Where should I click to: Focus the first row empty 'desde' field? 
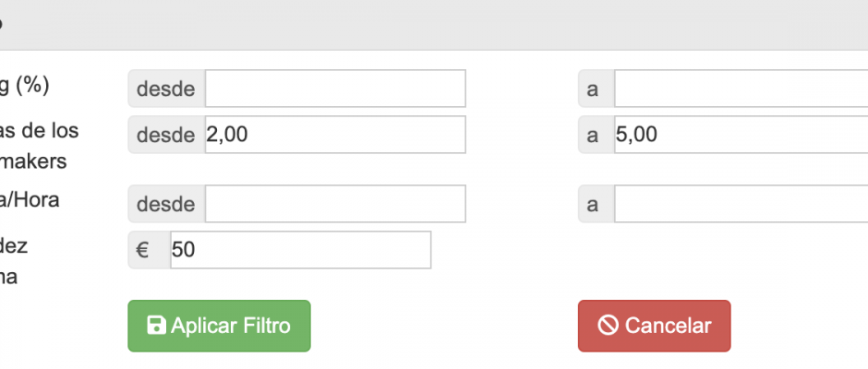tap(335, 89)
